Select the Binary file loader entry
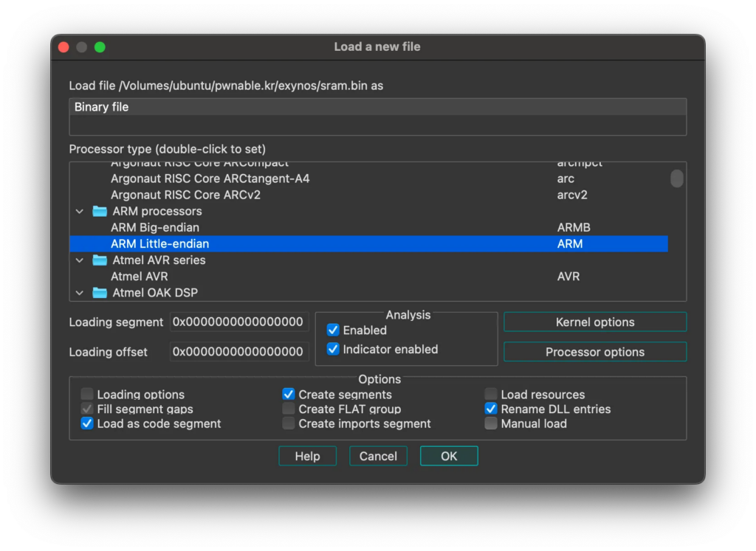The image size is (756, 551). (378, 107)
